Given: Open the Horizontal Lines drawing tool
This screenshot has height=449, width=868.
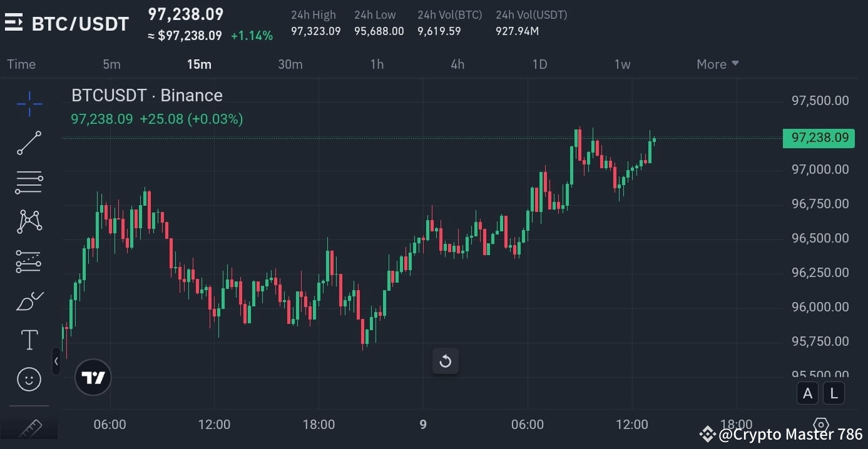Looking at the screenshot, I should [29, 182].
